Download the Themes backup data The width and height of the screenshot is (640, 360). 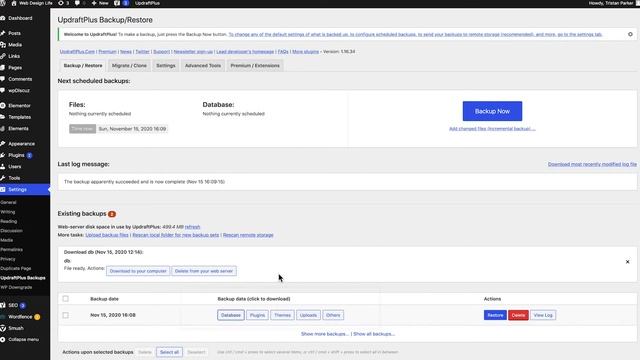(x=282, y=315)
